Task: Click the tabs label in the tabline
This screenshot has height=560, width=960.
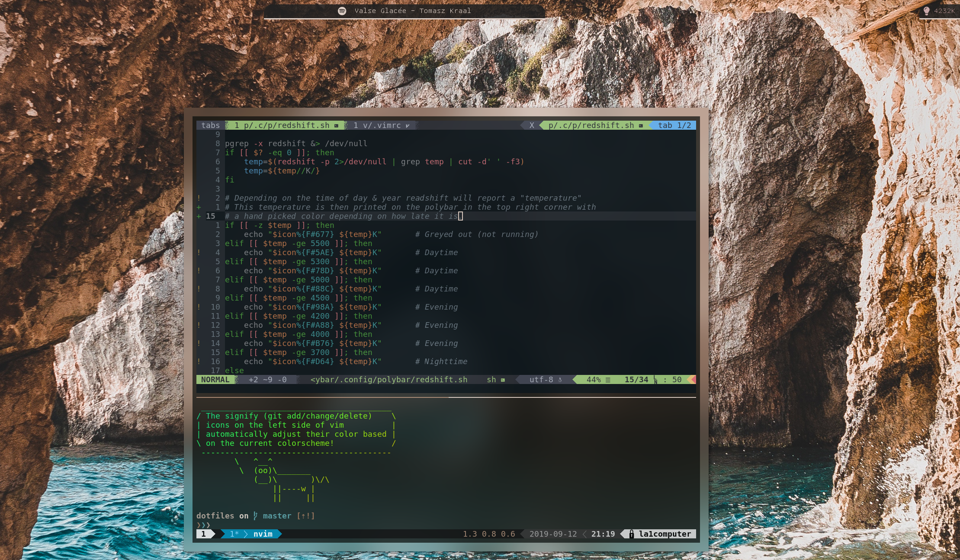Action: click(210, 125)
